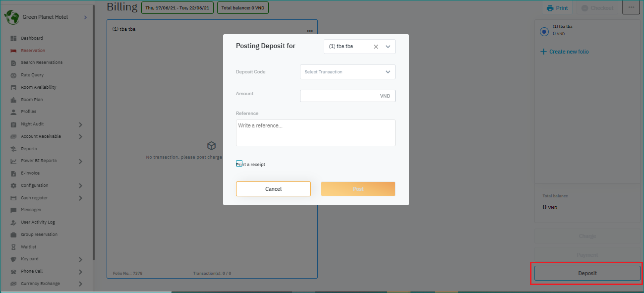Click the Reservation bed icon
Image resolution: width=644 pixels, height=293 pixels.
click(13, 51)
